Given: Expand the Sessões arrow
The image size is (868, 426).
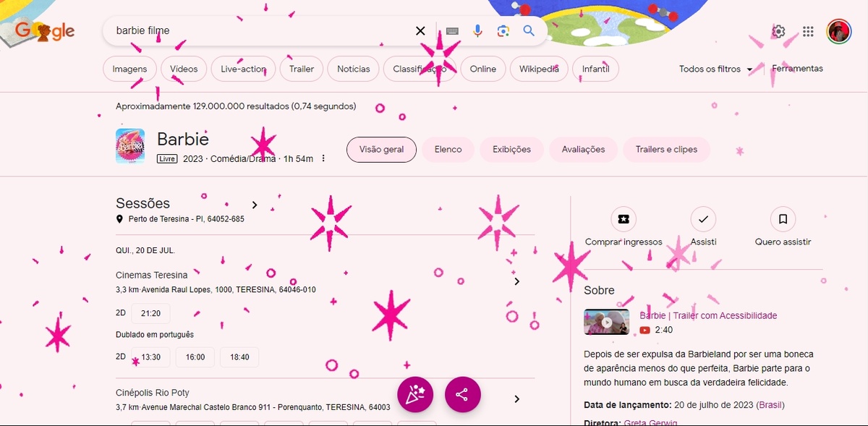Looking at the screenshot, I should [255, 205].
